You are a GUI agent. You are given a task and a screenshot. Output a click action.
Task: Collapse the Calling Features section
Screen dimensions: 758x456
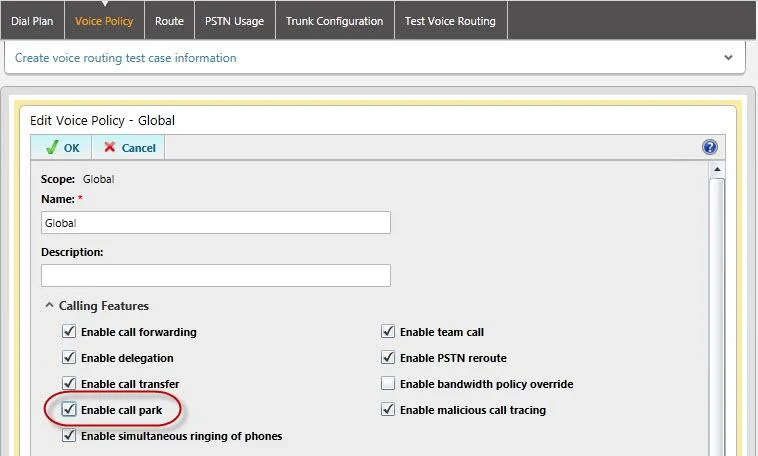49,305
